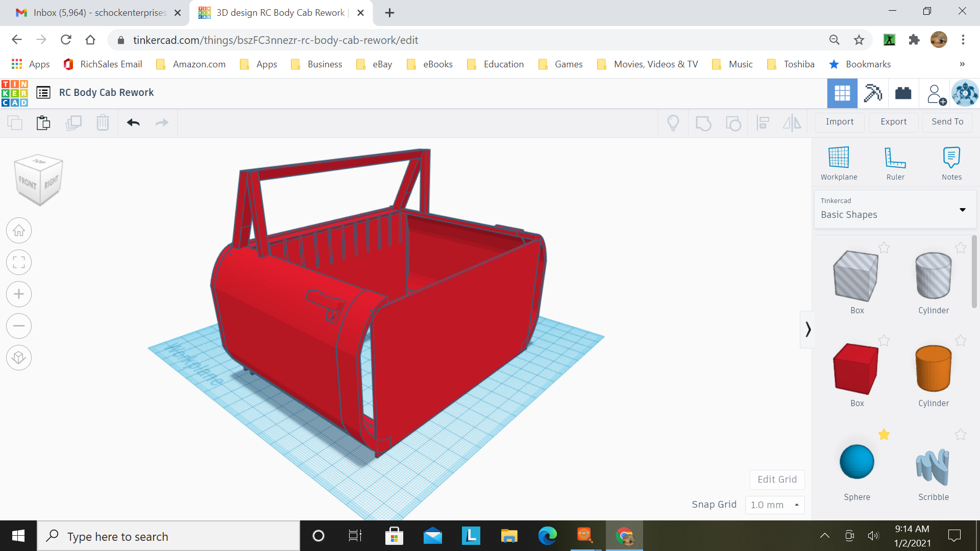This screenshot has width=980, height=551.
Task: Open the Bricks mode icon
Action: coord(903,93)
